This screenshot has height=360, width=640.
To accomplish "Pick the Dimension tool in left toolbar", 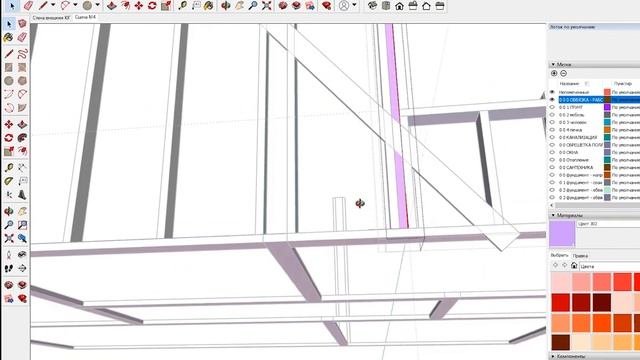I will [22, 167].
